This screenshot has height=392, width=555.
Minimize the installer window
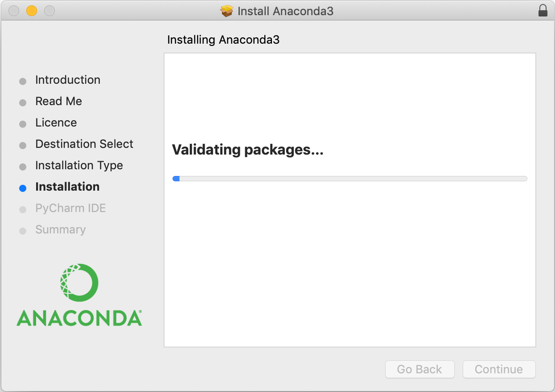[x=32, y=11]
